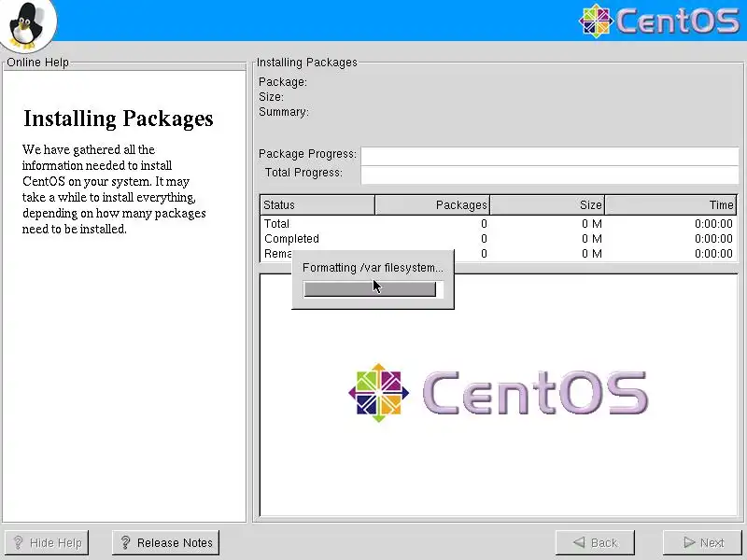This screenshot has height=560, width=747.
Task: Click the penguin mascot icon
Action: click(x=26, y=24)
